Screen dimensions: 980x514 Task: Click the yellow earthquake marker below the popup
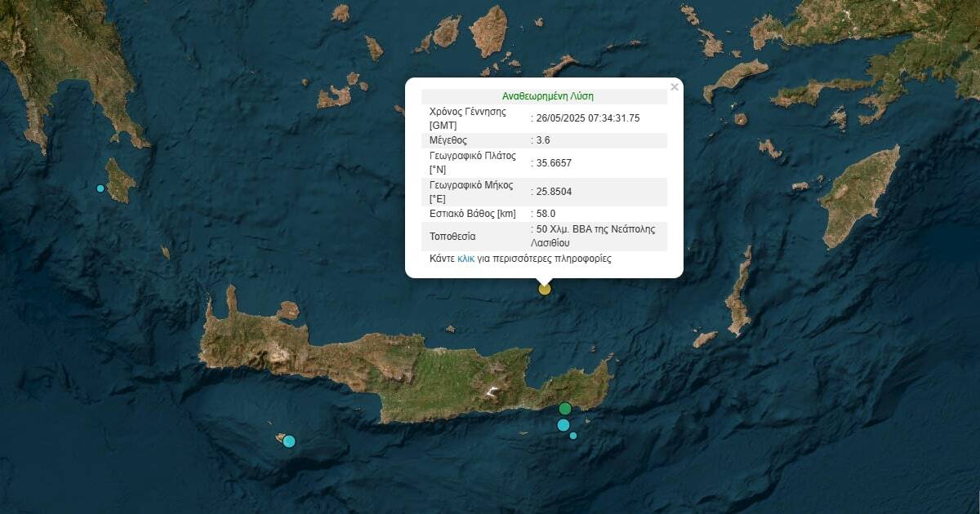(x=545, y=289)
